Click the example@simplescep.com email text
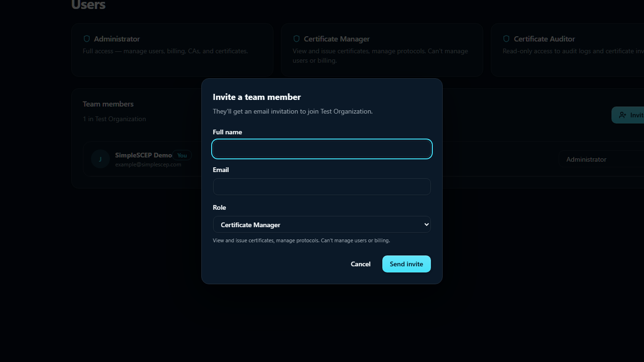This screenshot has width=644, height=362. (x=148, y=165)
